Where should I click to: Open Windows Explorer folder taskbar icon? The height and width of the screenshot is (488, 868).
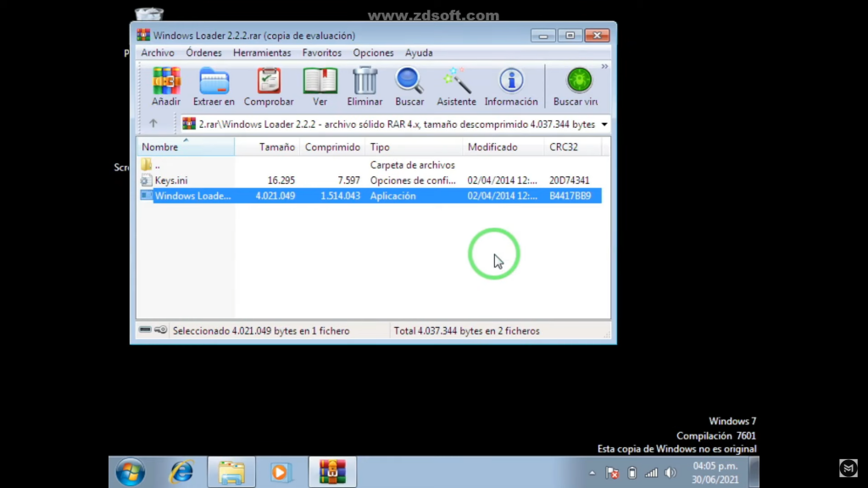(231, 472)
